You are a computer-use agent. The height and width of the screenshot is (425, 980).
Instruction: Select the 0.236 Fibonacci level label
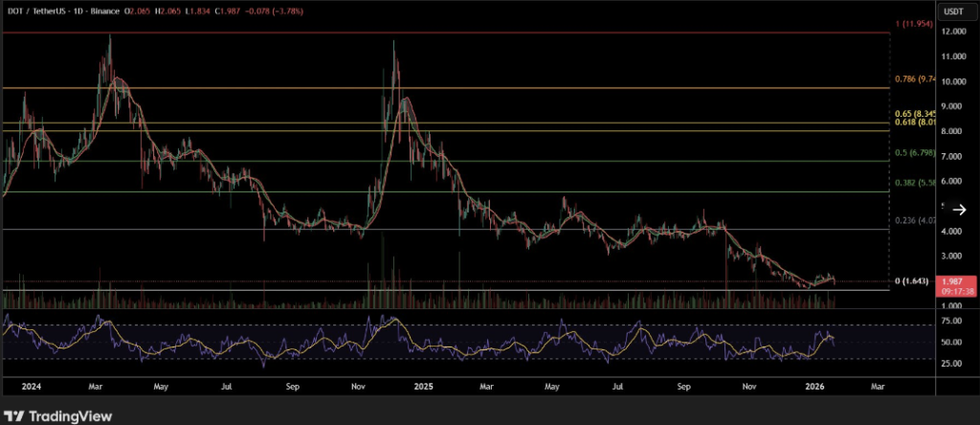click(912, 221)
